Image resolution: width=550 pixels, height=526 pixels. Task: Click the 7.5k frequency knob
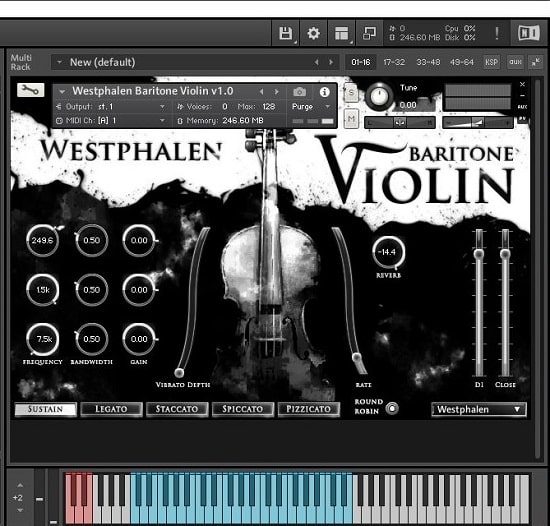(43, 339)
